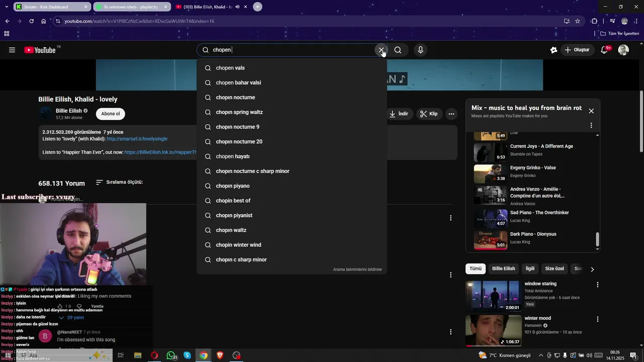Click the Klip button
The image size is (644, 362).
[x=429, y=114]
